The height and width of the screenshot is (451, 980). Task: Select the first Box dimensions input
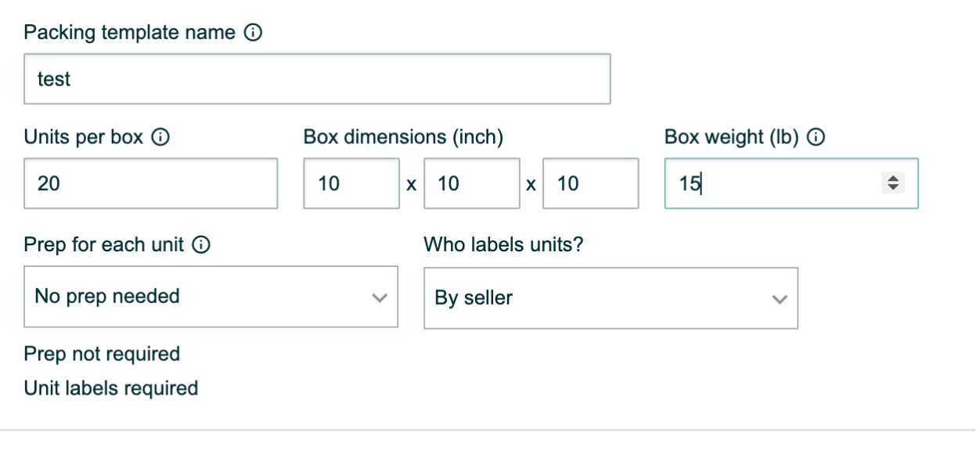pos(351,184)
